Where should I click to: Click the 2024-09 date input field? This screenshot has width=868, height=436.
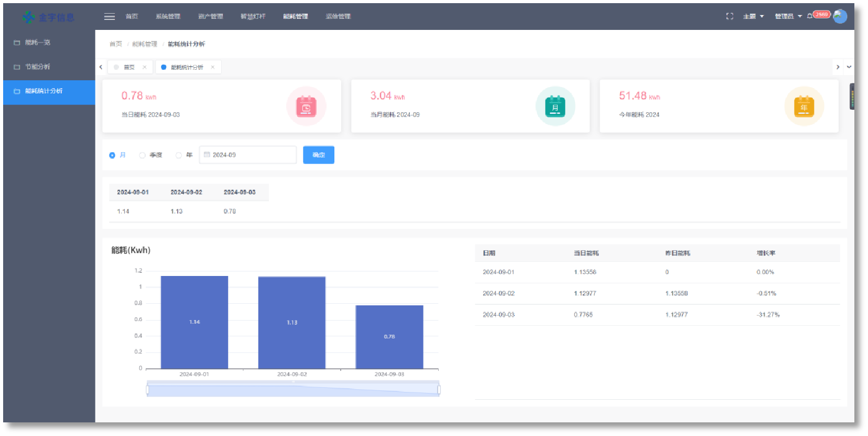pyautogui.click(x=248, y=155)
